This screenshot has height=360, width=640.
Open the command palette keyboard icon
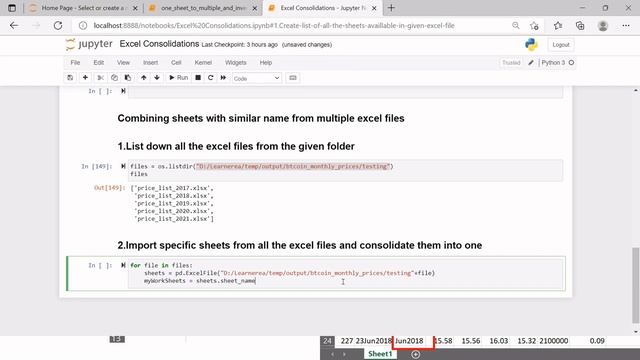coord(293,78)
